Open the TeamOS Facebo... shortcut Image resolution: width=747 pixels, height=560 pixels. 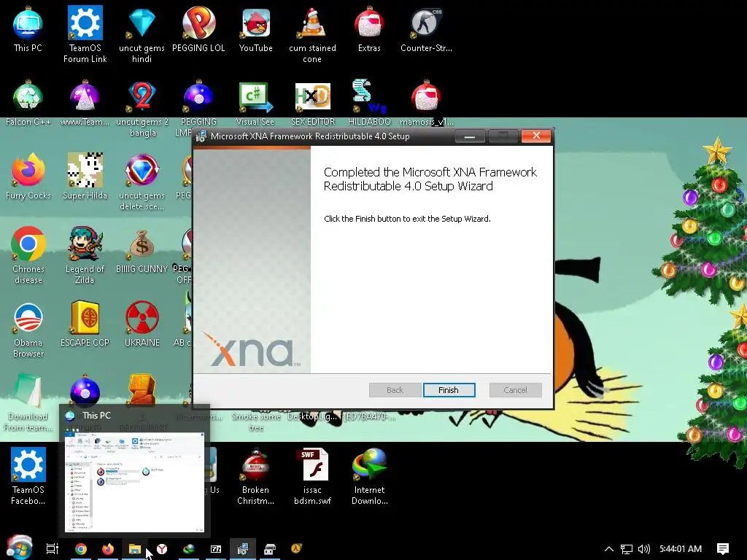click(28, 476)
